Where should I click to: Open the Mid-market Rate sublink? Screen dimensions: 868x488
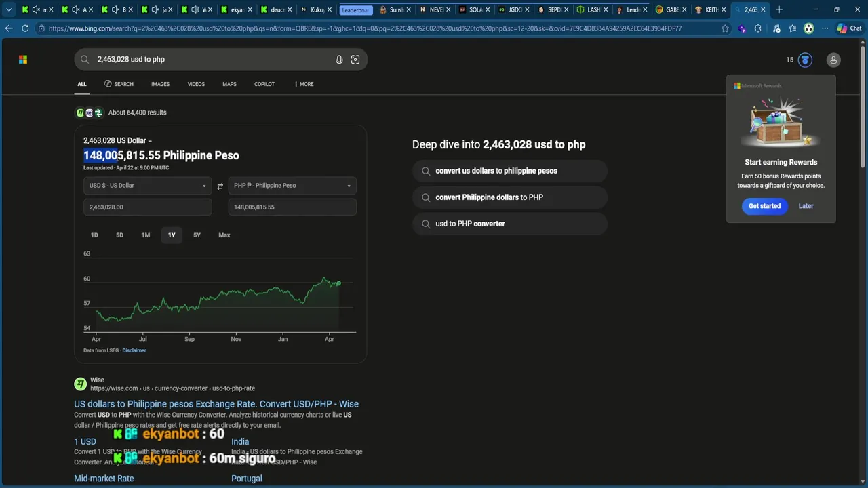coord(104,479)
